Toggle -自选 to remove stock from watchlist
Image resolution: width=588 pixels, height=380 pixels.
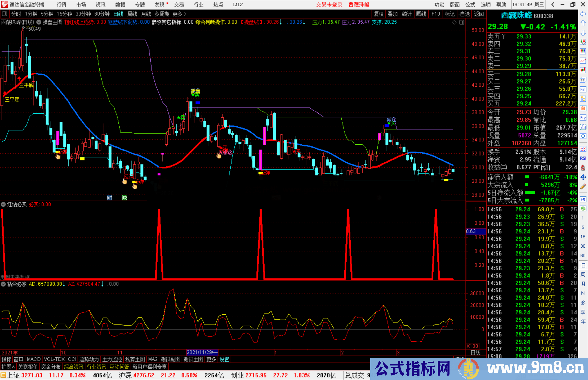click(x=464, y=14)
